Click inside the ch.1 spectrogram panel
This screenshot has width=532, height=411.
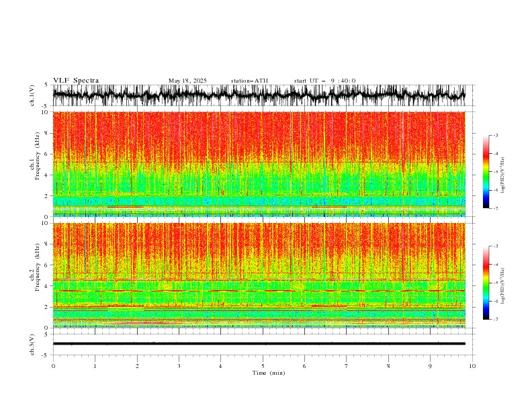(259, 164)
